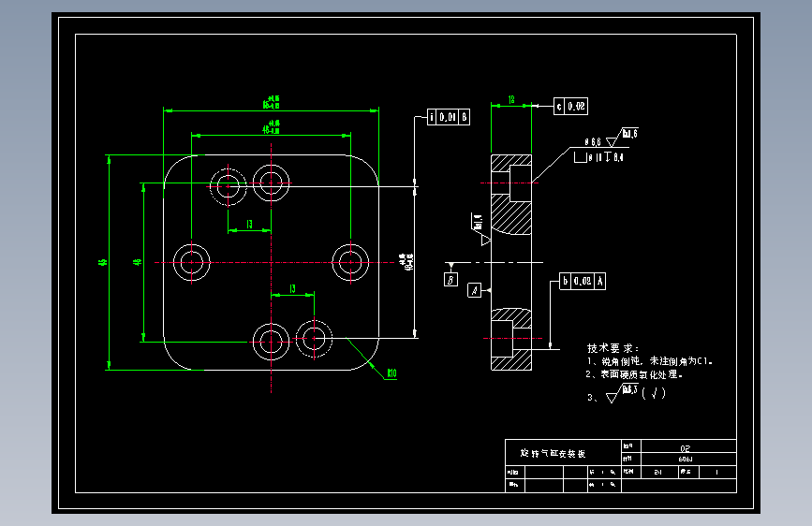Screen dimensions: 812x526
Task: Click the dashed-outline hole in bottom row
Action: [314, 339]
